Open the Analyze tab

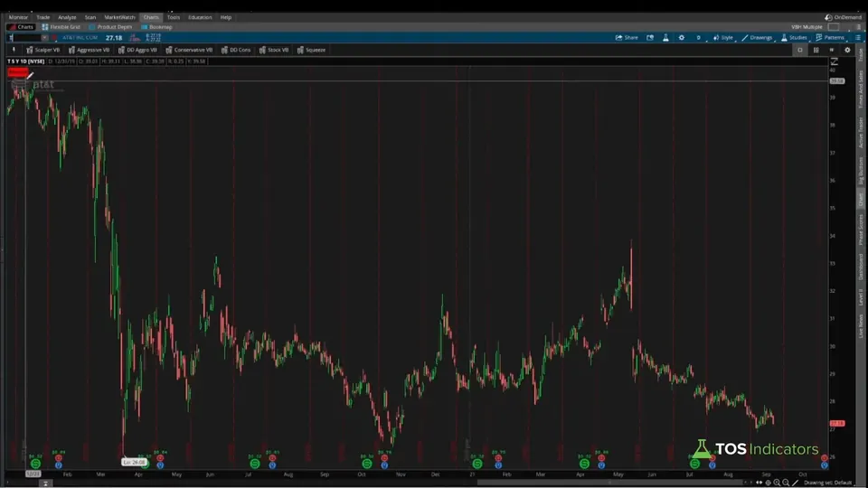(67, 17)
